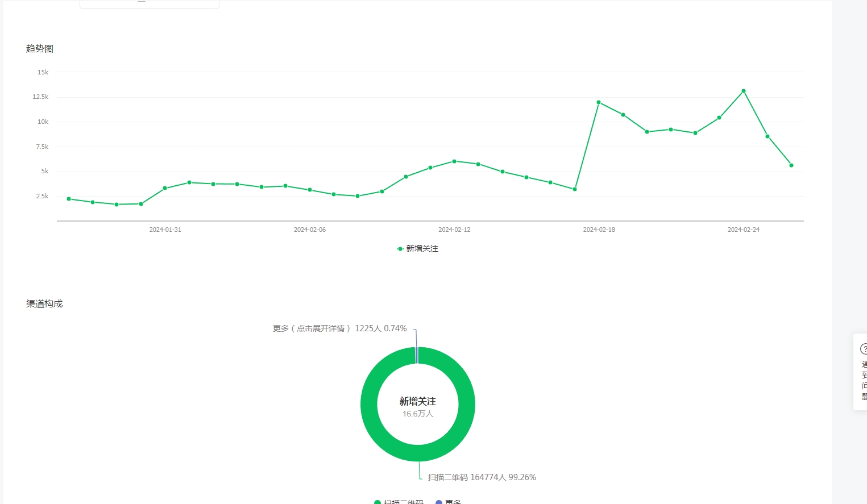Select the trend data point above 2024-02-06
The width and height of the screenshot is (867, 504).
[310, 190]
